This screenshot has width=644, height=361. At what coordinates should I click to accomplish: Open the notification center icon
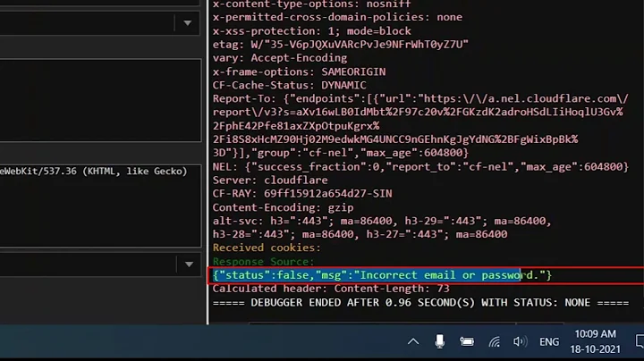point(639,341)
